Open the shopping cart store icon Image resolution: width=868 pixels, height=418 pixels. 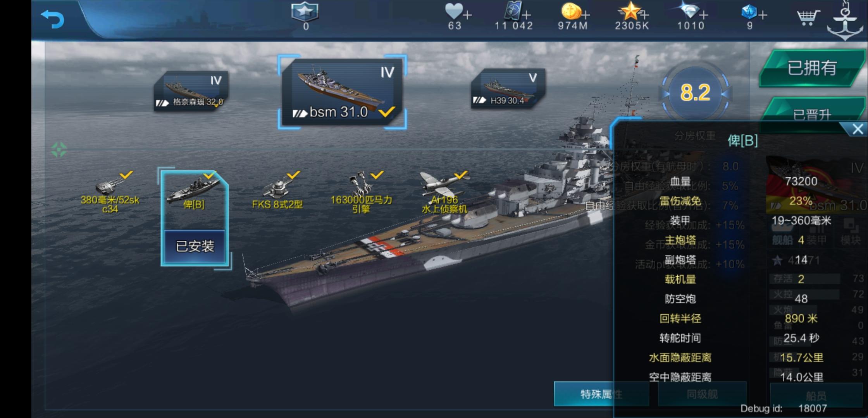[x=808, y=17]
